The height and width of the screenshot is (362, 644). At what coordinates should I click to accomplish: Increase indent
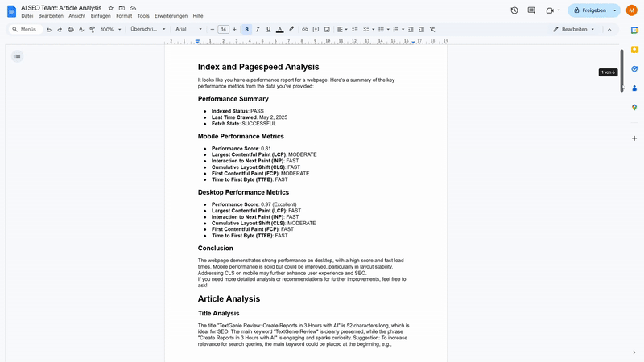pyautogui.click(x=421, y=30)
